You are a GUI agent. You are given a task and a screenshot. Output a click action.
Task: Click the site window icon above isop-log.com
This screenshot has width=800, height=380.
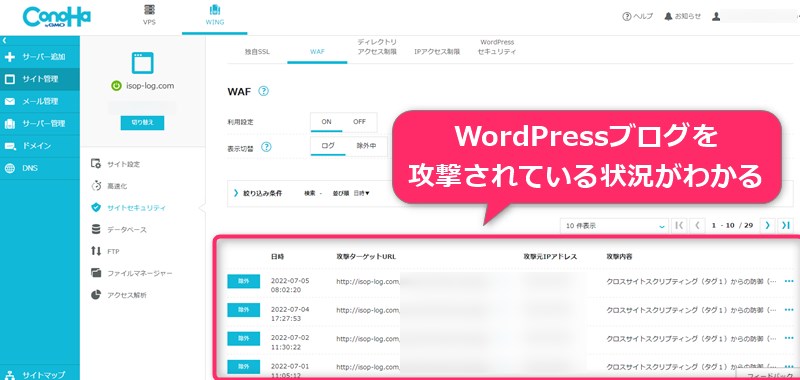pyautogui.click(x=142, y=63)
